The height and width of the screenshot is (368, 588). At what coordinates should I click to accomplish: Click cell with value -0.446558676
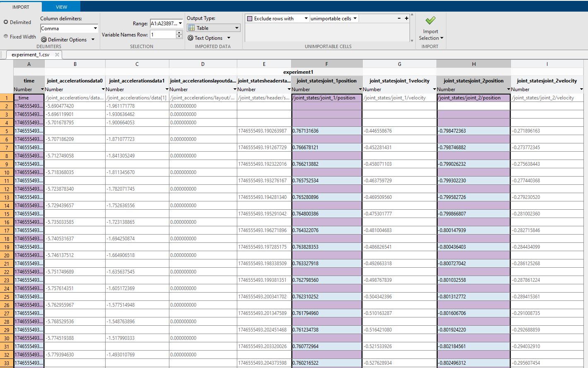pos(400,131)
